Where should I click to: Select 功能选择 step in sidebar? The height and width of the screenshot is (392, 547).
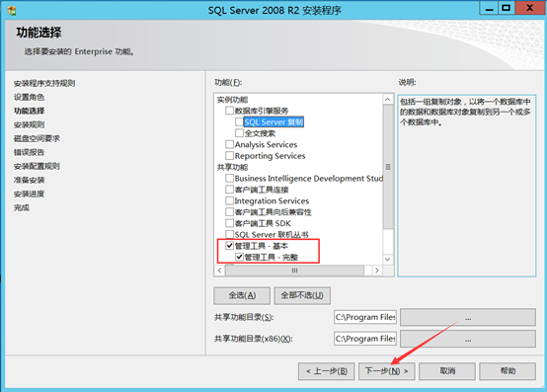(x=29, y=111)
